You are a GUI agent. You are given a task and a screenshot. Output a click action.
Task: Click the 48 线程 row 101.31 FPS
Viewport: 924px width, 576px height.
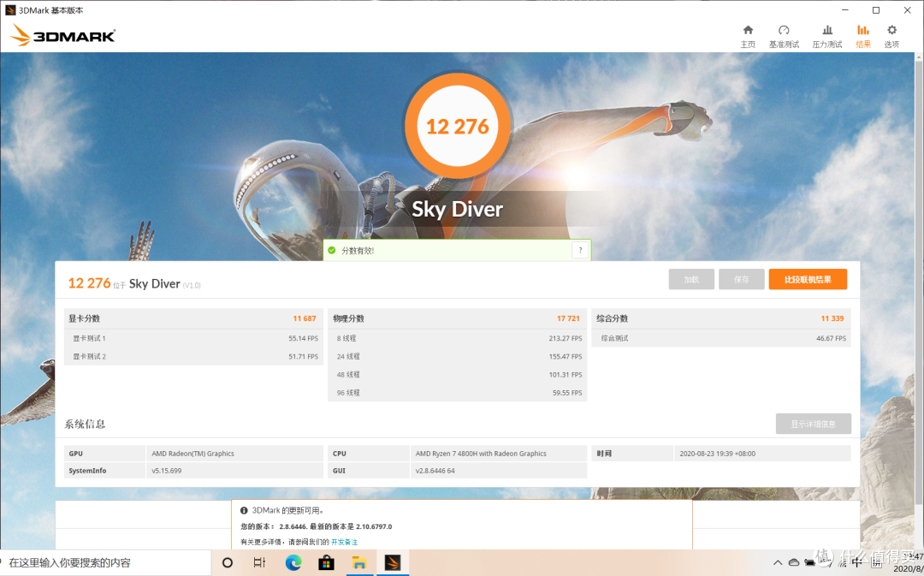457,374
